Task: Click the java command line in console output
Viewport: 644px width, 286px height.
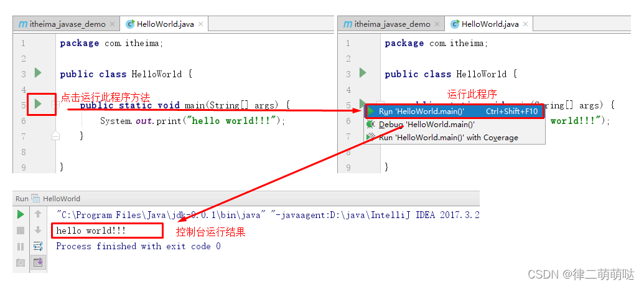Action: (268, 215)
